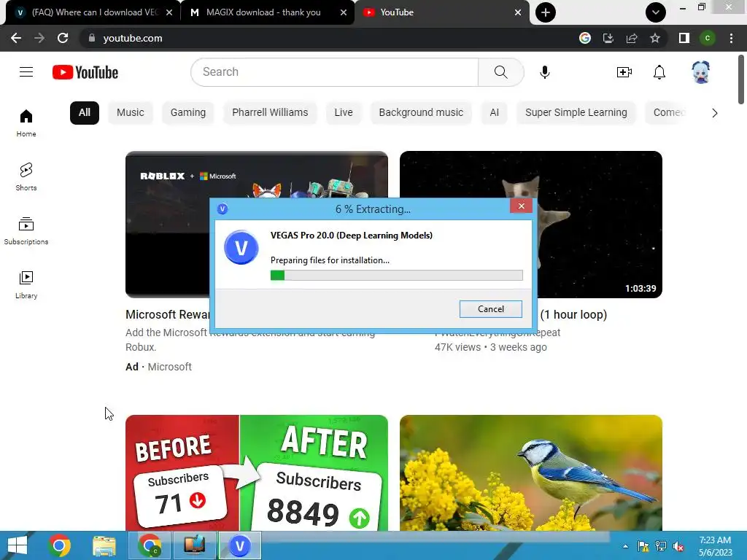Screen dimensions: 747x560
Task: Select the Pharrell Williams chip
Action: click(270, 113)
